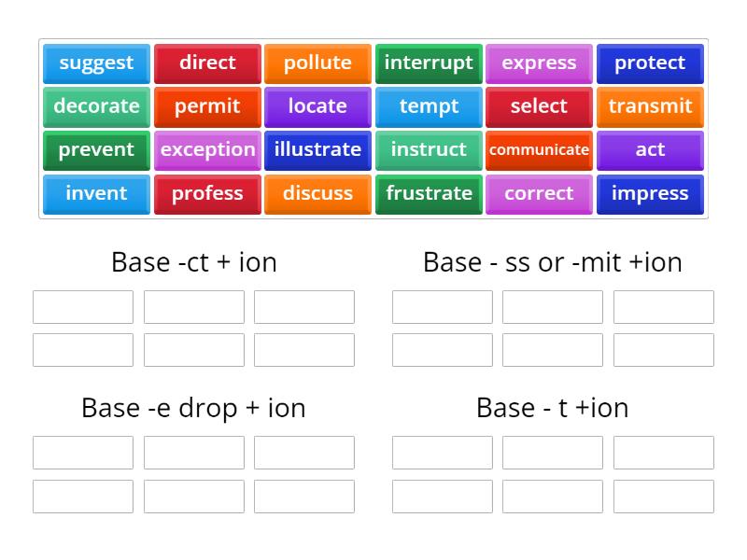Select the 'tempt' word tile
Image resolution: width=747 pixels, height=560 pixels.
429,106
